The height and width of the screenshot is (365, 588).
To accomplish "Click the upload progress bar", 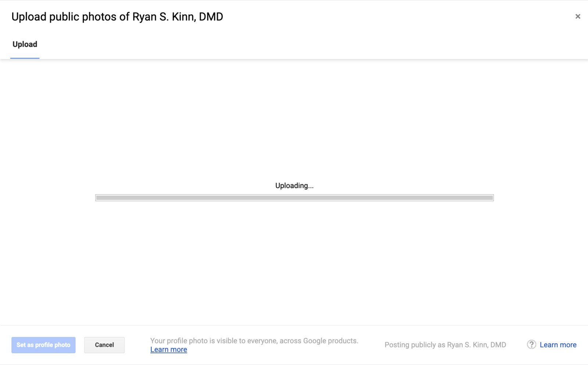I will (x=294, y=198).
